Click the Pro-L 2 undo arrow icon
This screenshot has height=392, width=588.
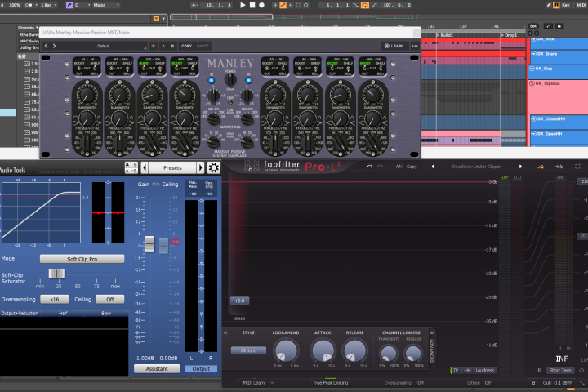369,166
